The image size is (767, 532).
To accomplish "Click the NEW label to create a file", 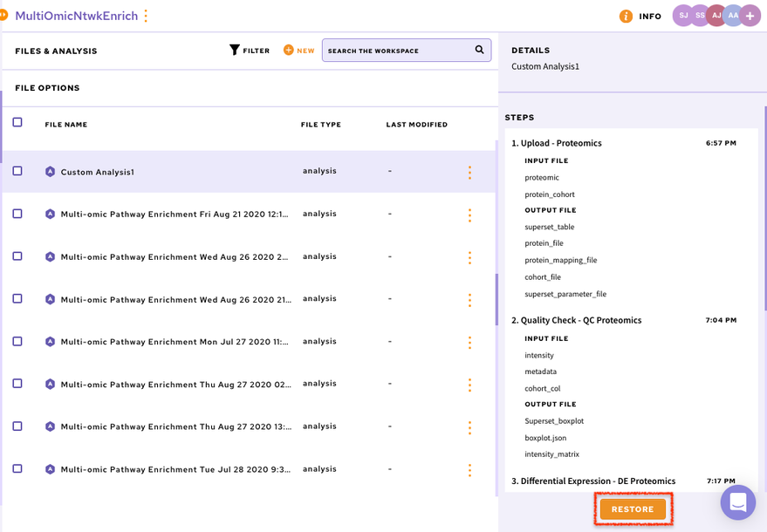I will pyautogui.click(x=305, y=51).
